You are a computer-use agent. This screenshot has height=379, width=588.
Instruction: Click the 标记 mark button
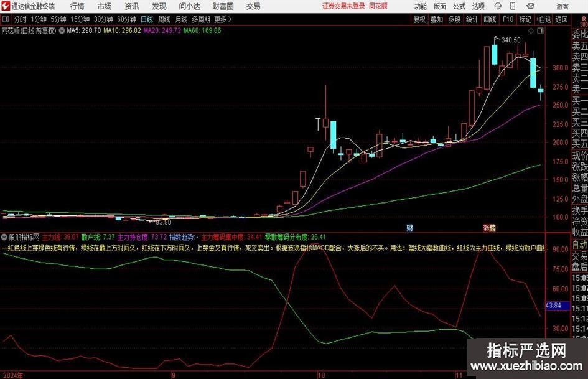pyautogui.click(x=525, y=19)
